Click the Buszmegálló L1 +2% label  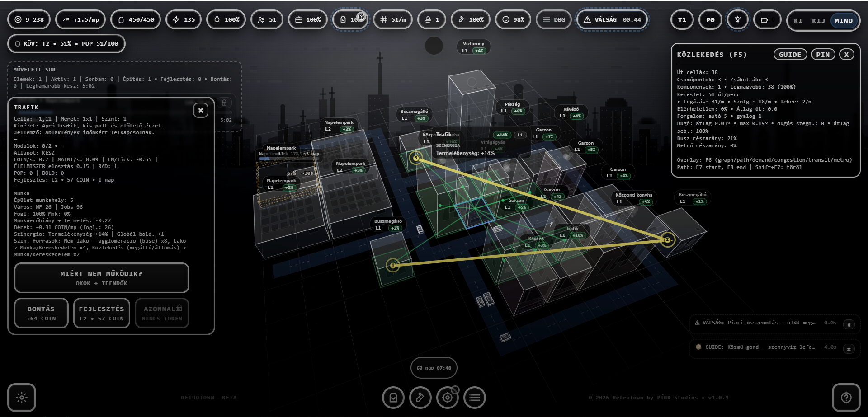[388, 225]
